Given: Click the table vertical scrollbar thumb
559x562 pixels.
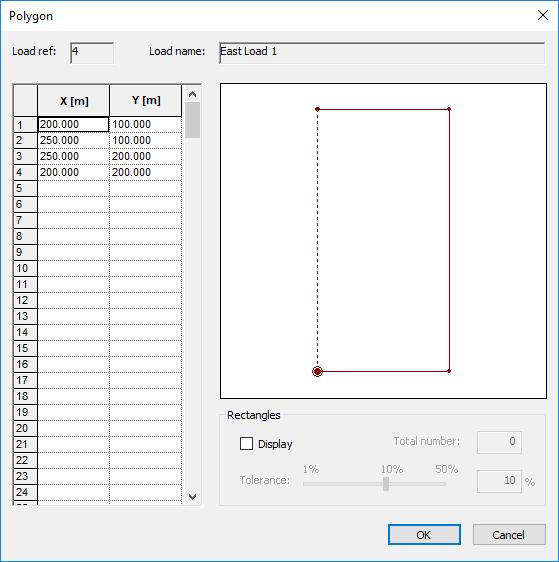Looking at the screenshot, I should (193, 120).
